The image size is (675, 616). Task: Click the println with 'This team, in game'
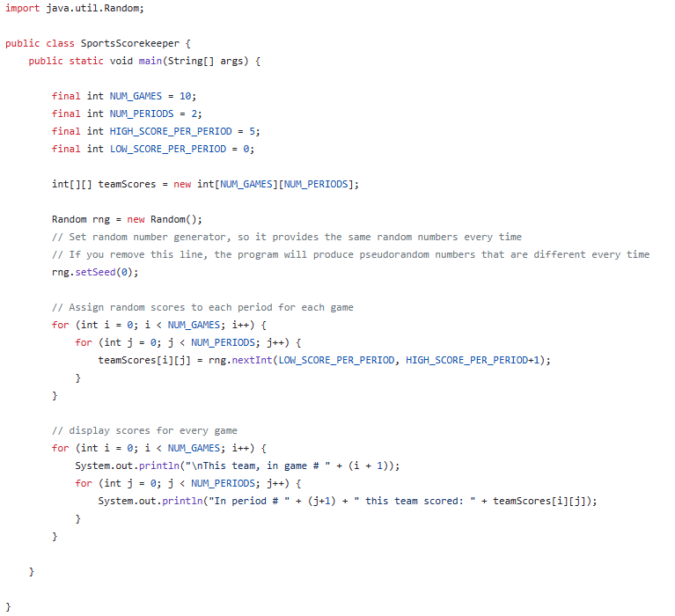pos(238,466)
